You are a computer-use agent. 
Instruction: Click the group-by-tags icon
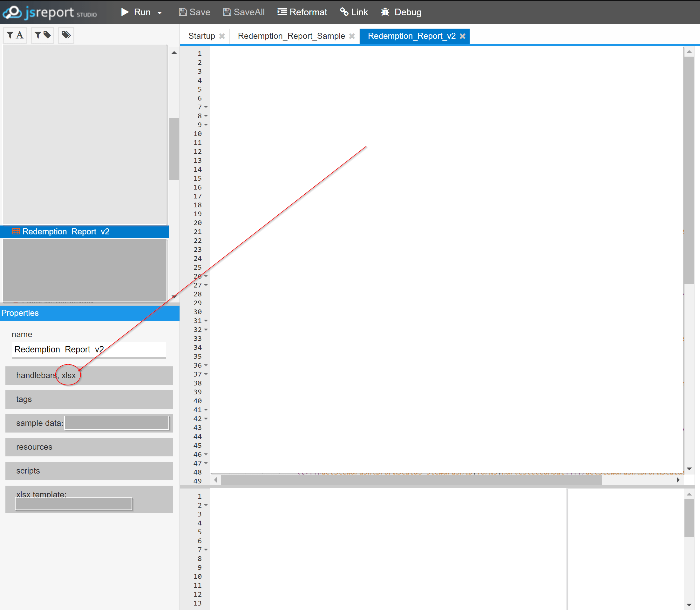(x=66, y=35)
